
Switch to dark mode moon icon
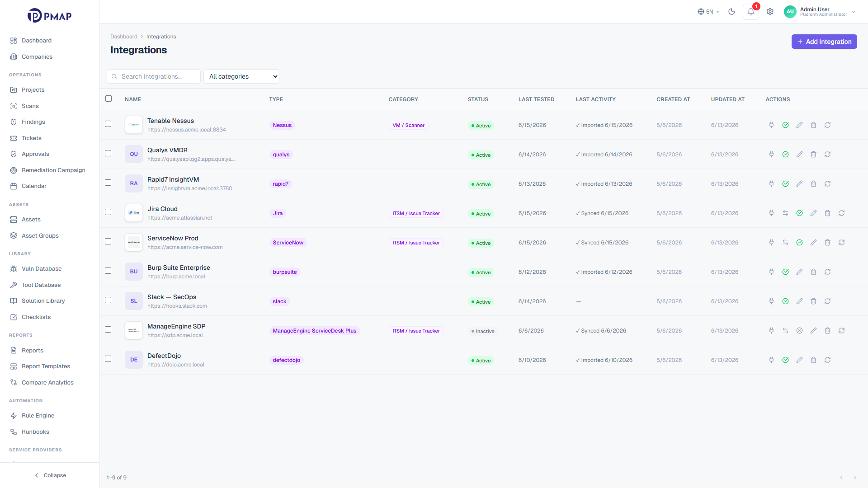pyautogui.click(x=731, y=12)
